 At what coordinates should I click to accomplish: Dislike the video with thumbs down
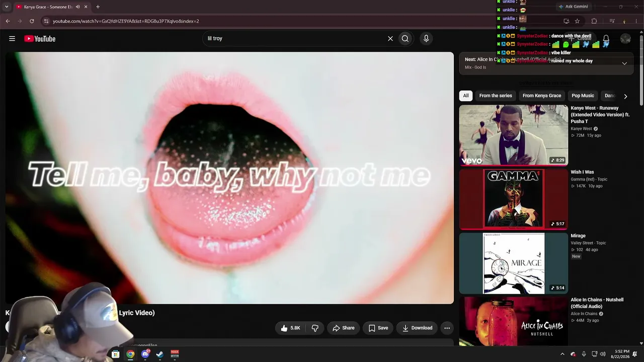[x=315, y=328]
